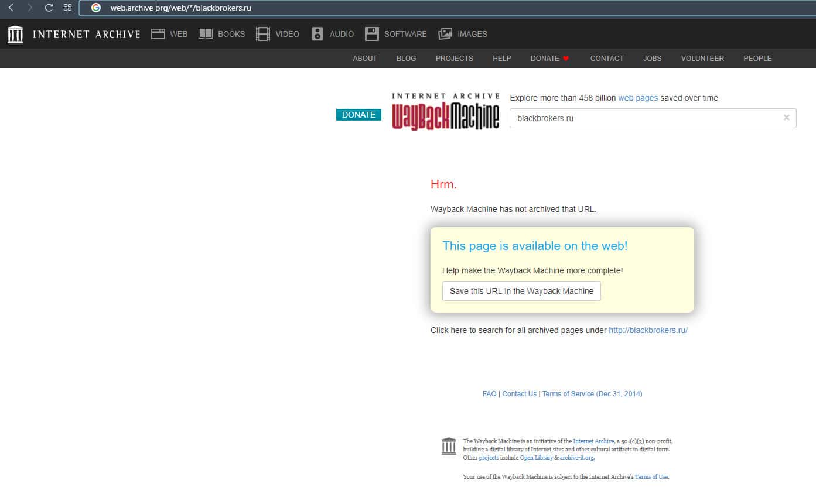Screen dimensions: 816x504
Task: Open the ABOUT menu item
Action: (364, 59)
